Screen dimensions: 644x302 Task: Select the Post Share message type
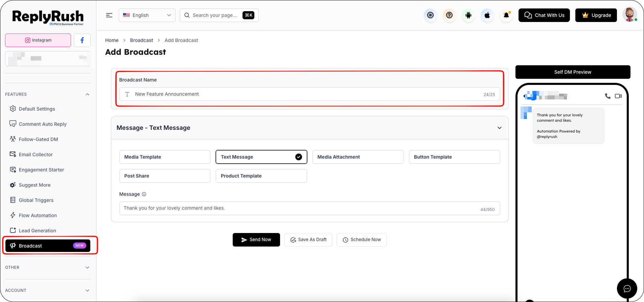tap(165, 176)
